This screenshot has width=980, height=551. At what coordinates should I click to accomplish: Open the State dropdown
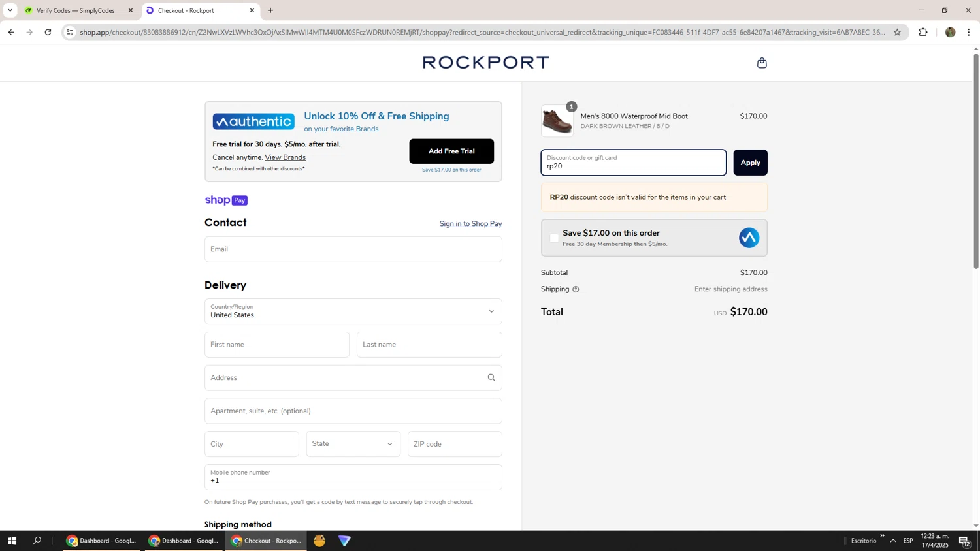[x=353, y=444]
